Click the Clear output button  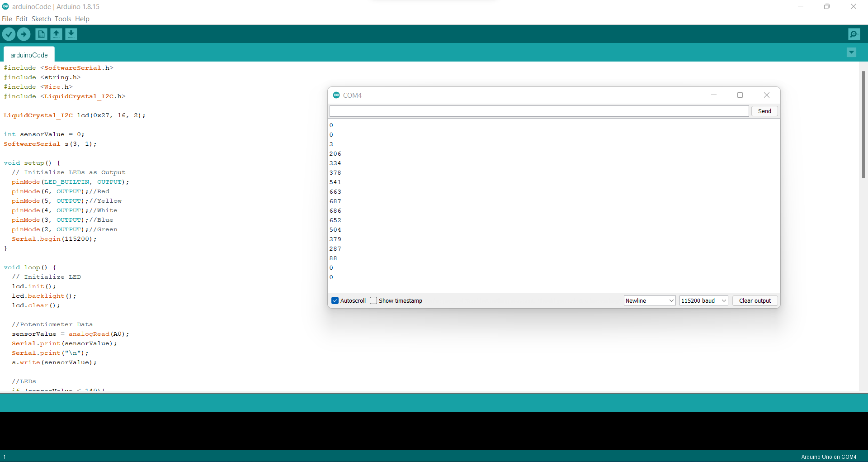click(755, 300)
